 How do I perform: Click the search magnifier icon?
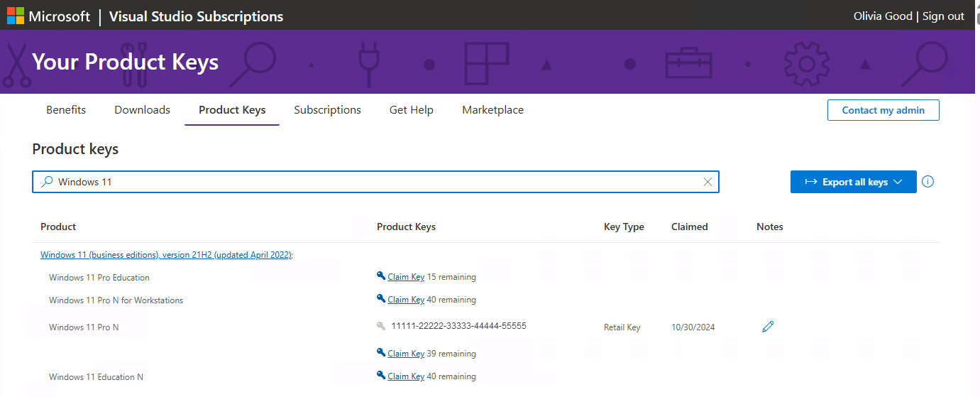coord(47,182)
